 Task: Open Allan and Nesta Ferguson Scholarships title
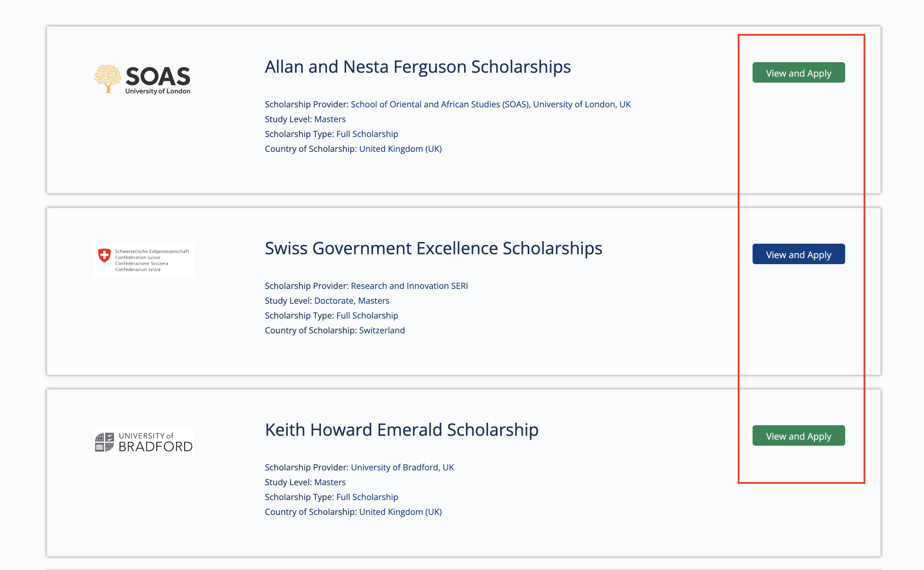(x=418, y=67)
